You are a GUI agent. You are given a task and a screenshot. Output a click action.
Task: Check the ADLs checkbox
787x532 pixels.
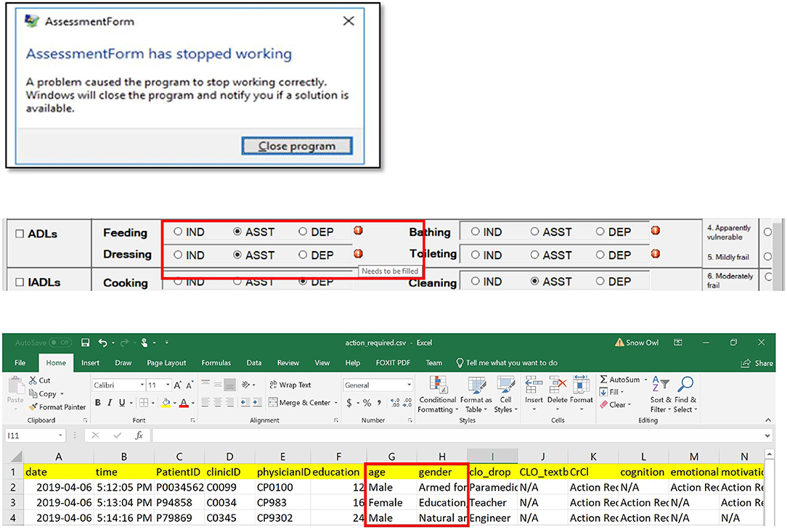pyautogui.click(x=20, y=234)
